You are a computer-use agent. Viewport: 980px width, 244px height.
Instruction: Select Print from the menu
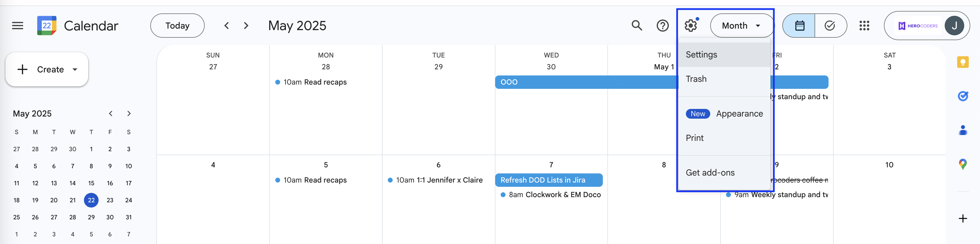pos(724,138)
